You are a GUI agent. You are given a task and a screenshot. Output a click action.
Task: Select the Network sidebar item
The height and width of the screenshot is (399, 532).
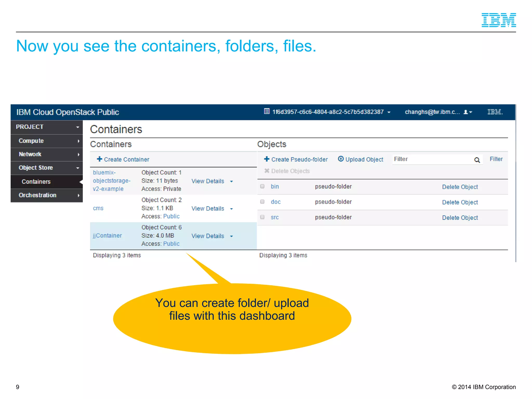pos(47,155)
